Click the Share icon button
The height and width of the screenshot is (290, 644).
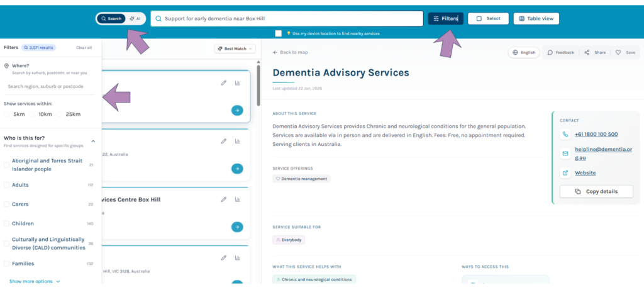click(x=594, y=52)
